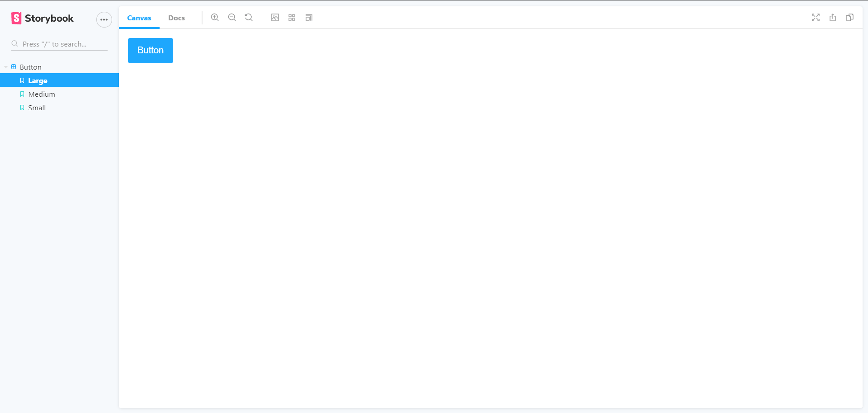Click the Medium story bookmark icon
Image resolution: width=868 pixels, height=413 pixels.
tap(22, 94)
